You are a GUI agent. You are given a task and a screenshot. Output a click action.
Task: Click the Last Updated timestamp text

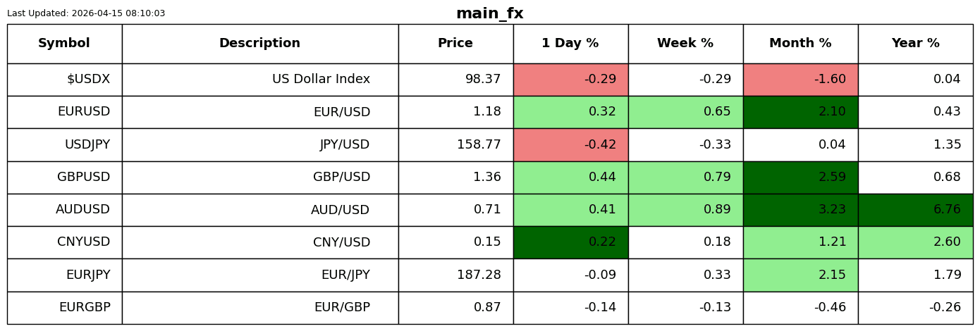[x=86, y=13]
